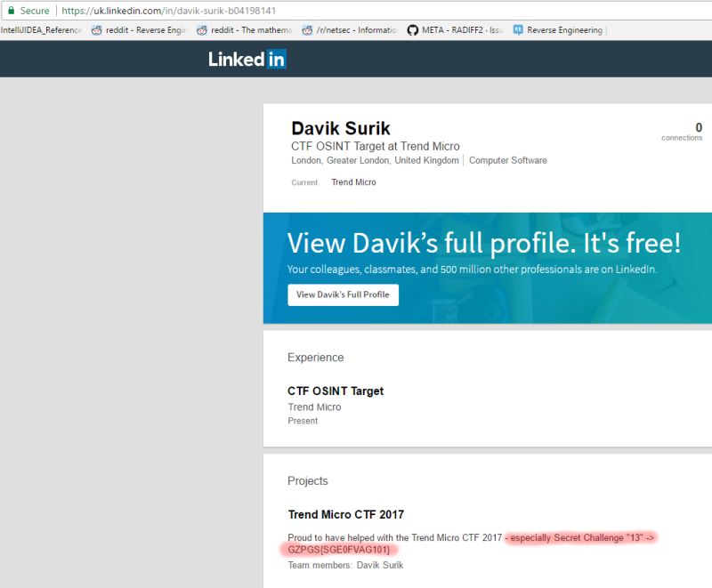This screenshot has width=712, height=588.
Task: Click the GZPGS{SGE0FVAG101} flag text
Action: coord(339,550)
